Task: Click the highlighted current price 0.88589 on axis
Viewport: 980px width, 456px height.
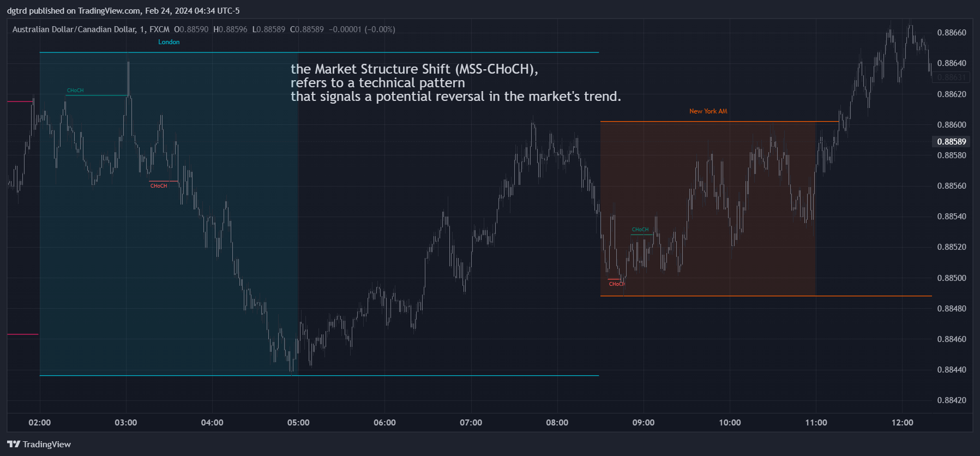Action: [952, 142]
